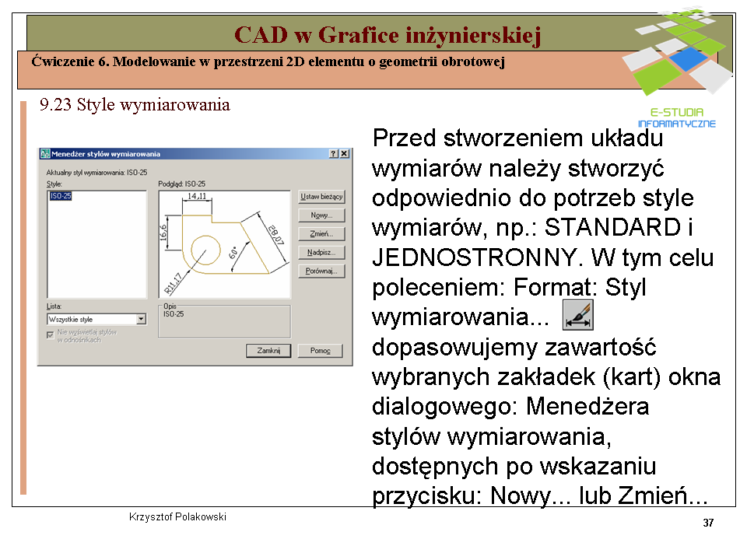This screenshot has width=747, height=560.
Task: Open the Lista dropdown Wszystkie style
Action: click(x=96, y=319)
